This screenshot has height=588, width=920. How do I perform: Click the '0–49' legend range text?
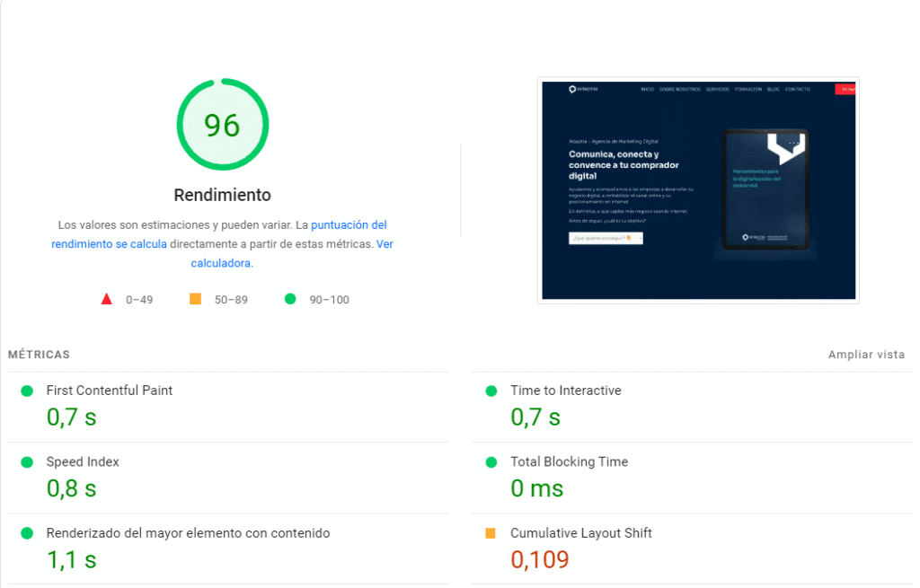coord(139,300)
